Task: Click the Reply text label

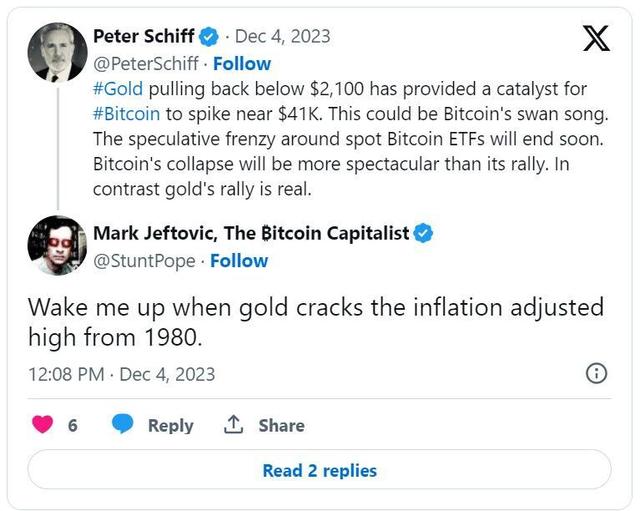Action: [170, 425]
